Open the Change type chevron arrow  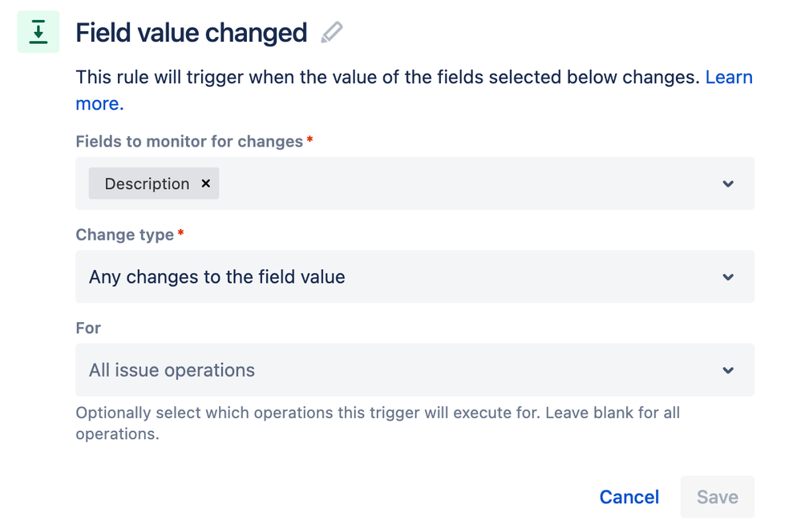(728, 277)
